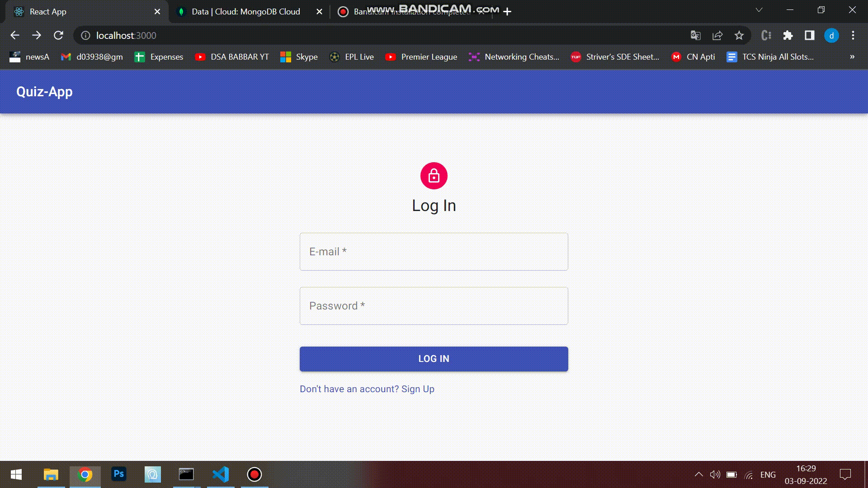Screen dimensions: 868x488
Task: Switch keyboard language via ENG indicator
Action: coord(768,474)
